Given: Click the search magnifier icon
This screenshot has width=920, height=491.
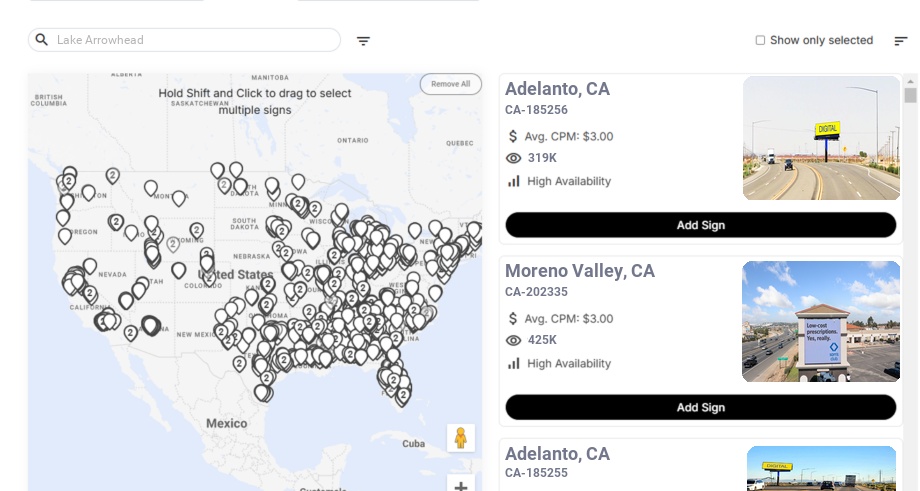Looking at the screenshot, I should pyautogui.click(x=42, y=40).
